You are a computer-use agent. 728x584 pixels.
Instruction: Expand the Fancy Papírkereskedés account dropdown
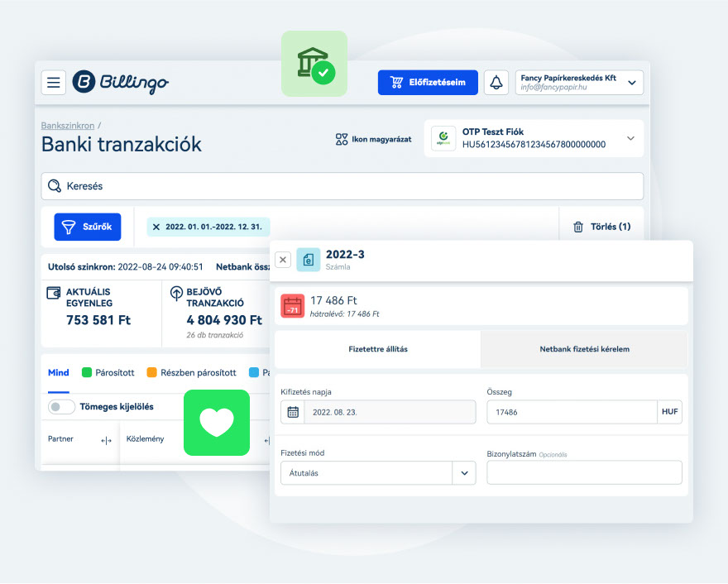(x=633, y=82)
